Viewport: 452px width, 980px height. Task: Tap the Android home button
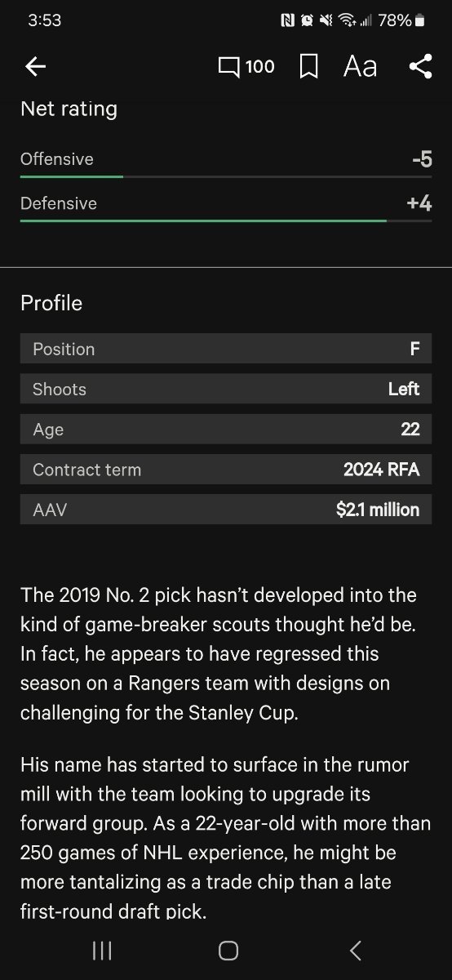click(x=228, y=950)
